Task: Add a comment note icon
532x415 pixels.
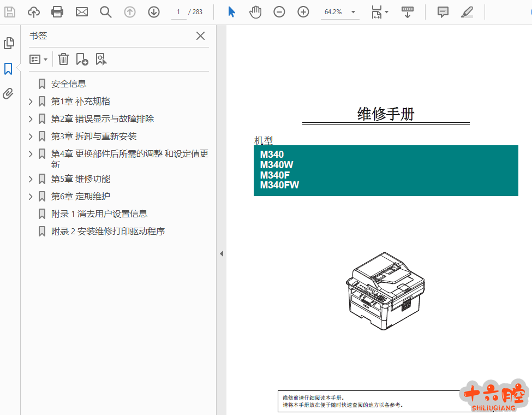Action: coord(443,11)
